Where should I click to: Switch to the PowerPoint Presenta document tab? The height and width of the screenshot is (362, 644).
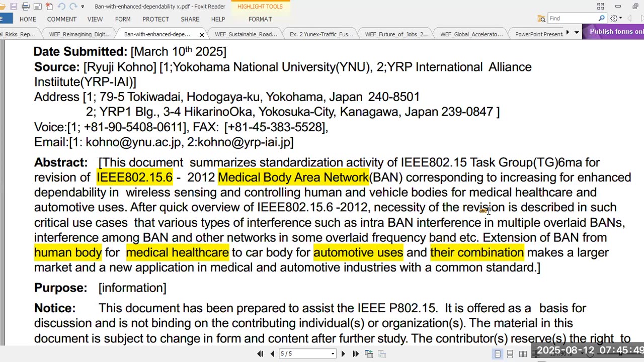(539, 34)
